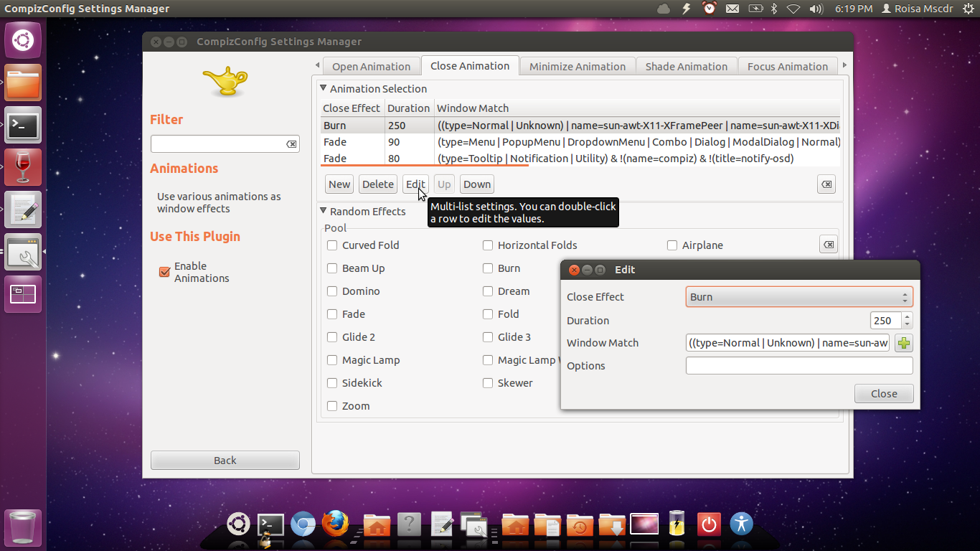Click the Edit button under the list
Screen dimensions: 980x551
(x=415, y=184)
